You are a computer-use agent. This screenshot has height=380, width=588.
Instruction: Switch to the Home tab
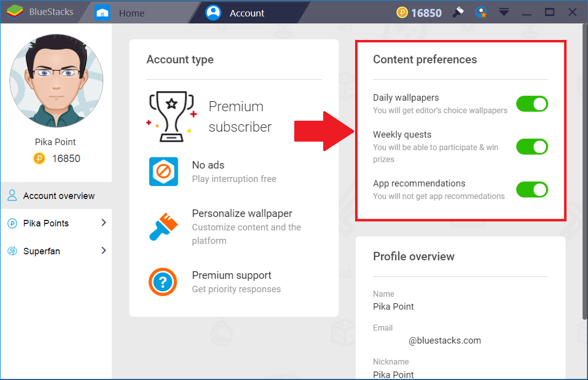click(x=131, y=13)
